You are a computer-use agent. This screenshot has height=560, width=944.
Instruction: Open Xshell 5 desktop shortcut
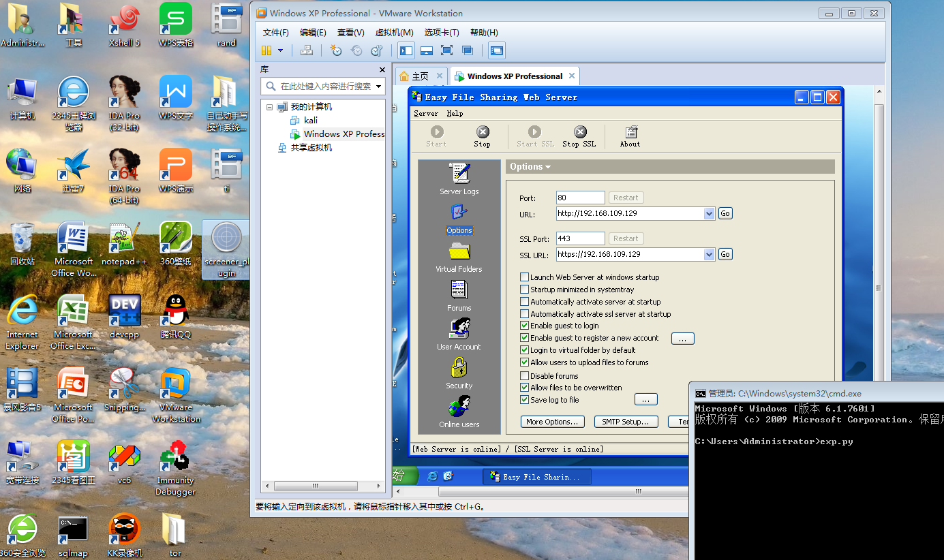(x=124, y=27)
